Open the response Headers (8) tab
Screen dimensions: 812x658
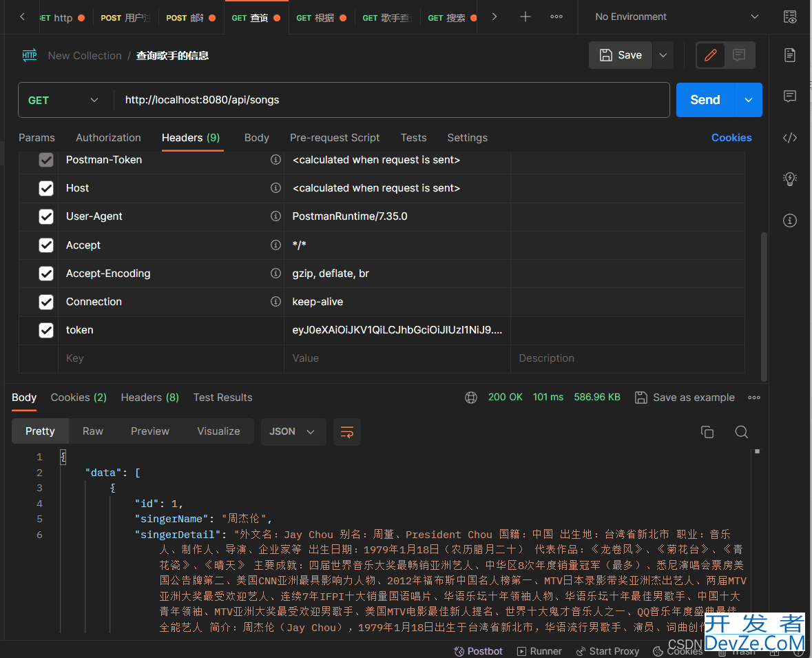click(149, 398)
